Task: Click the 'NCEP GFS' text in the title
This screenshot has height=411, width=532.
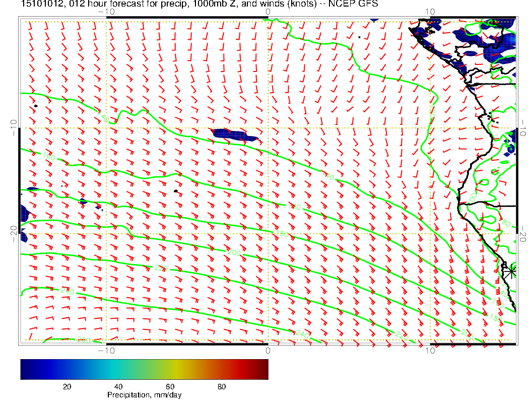Action: pos(352,4)
